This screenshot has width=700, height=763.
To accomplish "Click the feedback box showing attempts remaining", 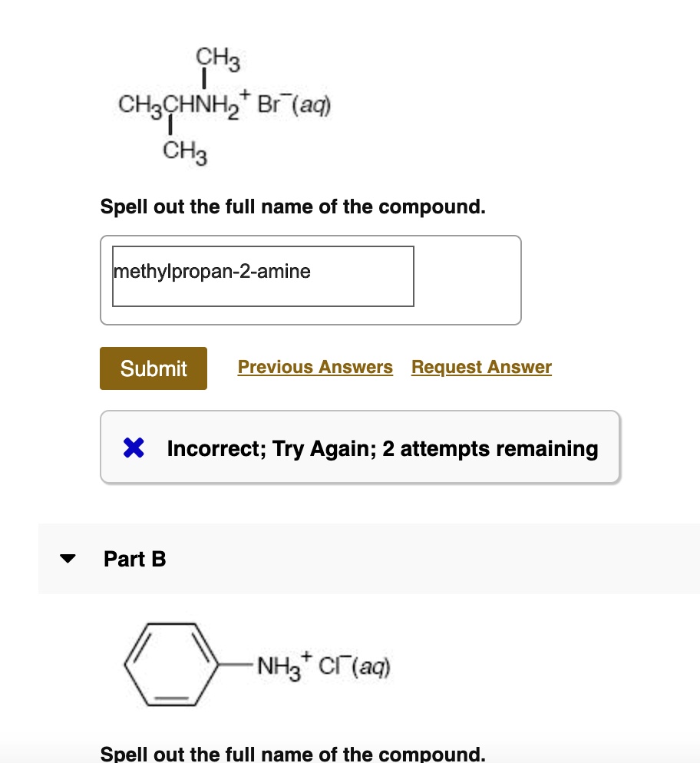I will [x=359, y=447].
